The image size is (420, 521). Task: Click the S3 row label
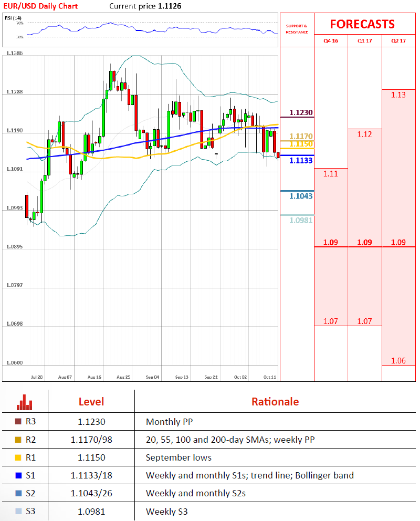pos(30,511)
